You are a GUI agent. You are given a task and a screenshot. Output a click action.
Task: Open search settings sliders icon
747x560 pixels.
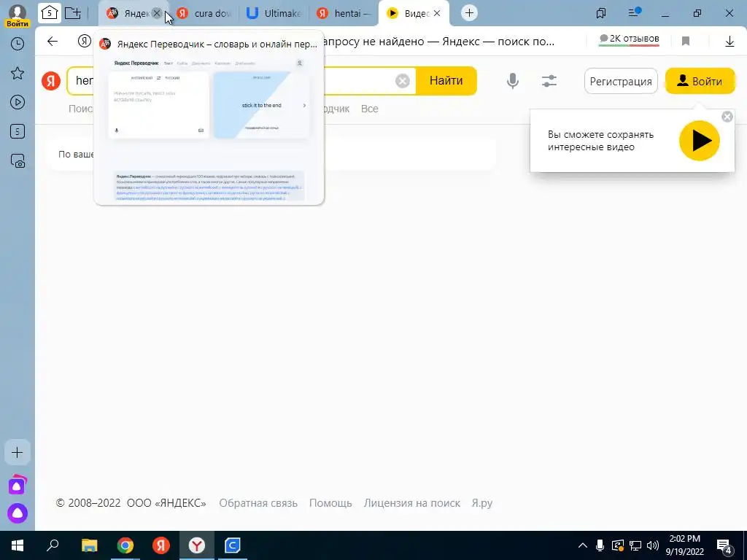point(549,81)
